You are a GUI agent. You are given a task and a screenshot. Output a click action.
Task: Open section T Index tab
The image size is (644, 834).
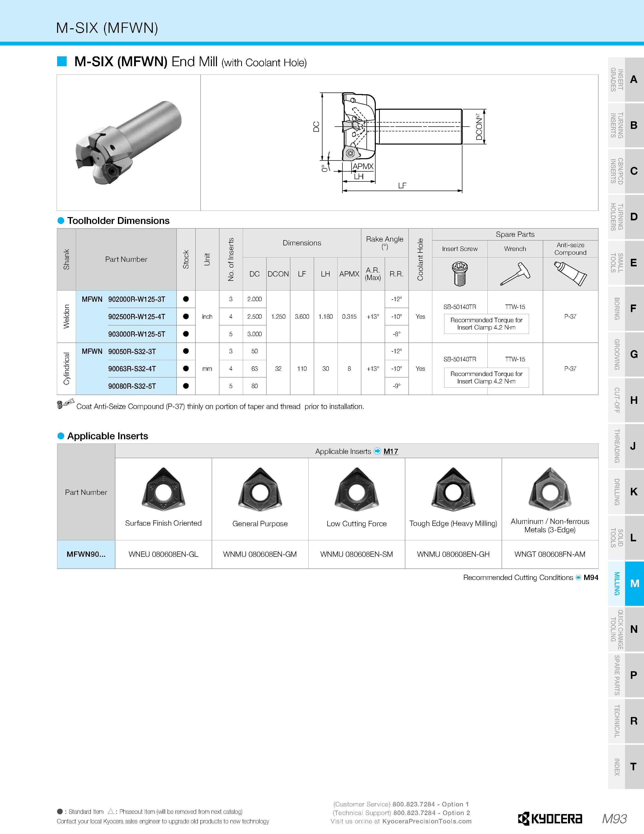click(626, 767)
